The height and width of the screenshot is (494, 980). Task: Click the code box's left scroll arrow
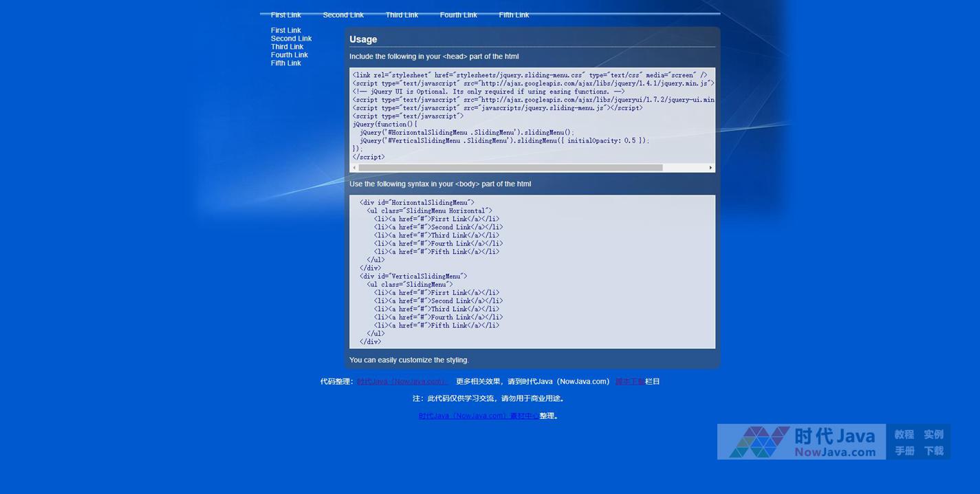point(354,168)
